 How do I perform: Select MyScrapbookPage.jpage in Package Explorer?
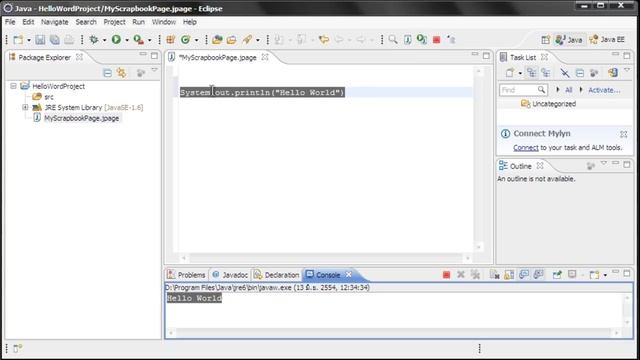pos(82,118)
